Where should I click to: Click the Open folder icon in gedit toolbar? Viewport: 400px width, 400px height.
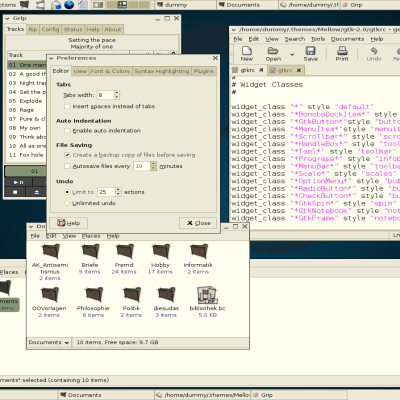(273, 51)
